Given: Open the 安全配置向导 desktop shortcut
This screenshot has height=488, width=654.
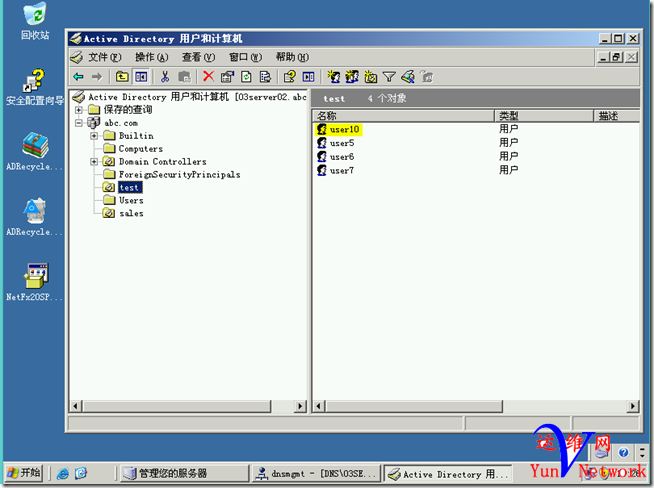Looking at the screenshot, I should click(35, 87).
